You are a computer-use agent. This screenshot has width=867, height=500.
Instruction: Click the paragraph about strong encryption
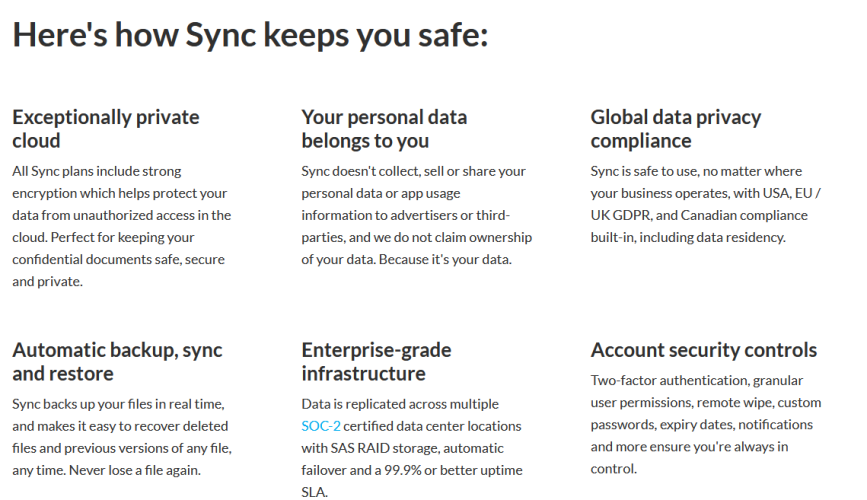tap(122, 226)
